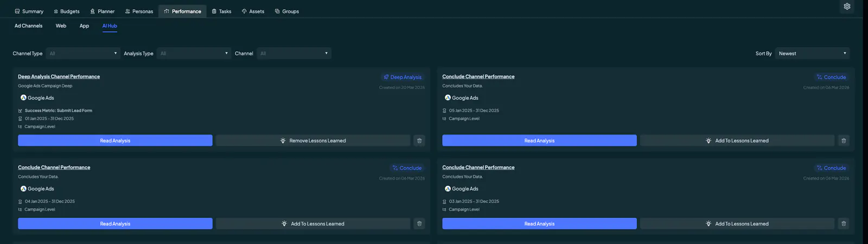Read Analysis for 03 Jan 2025 card
Screen dimensions: 868x244
pos(539,223)
